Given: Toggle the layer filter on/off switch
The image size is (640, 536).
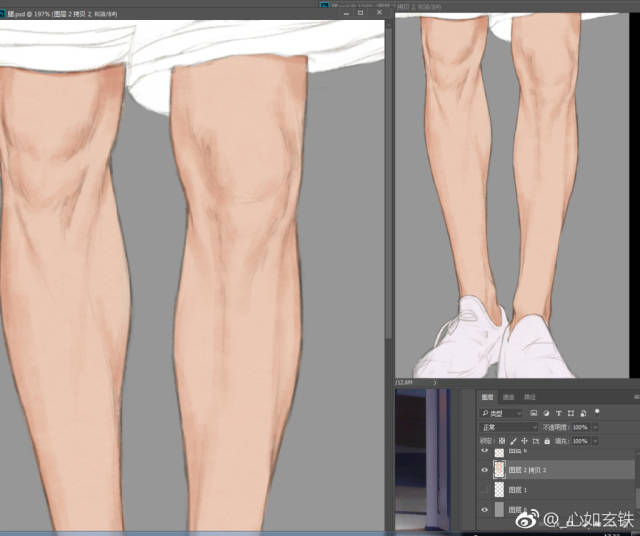Looking at the screenshot, I should coord(598,413).
